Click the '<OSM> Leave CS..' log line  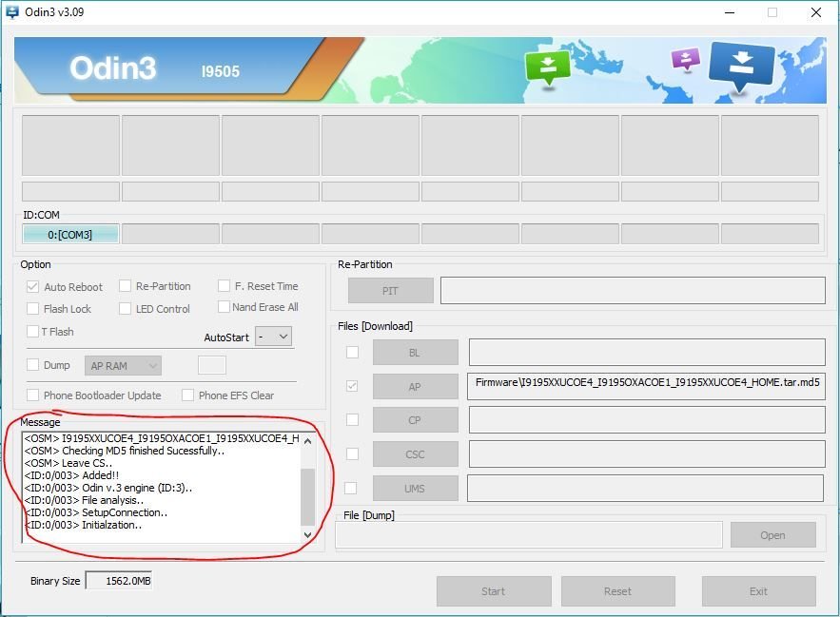[68, 463]
